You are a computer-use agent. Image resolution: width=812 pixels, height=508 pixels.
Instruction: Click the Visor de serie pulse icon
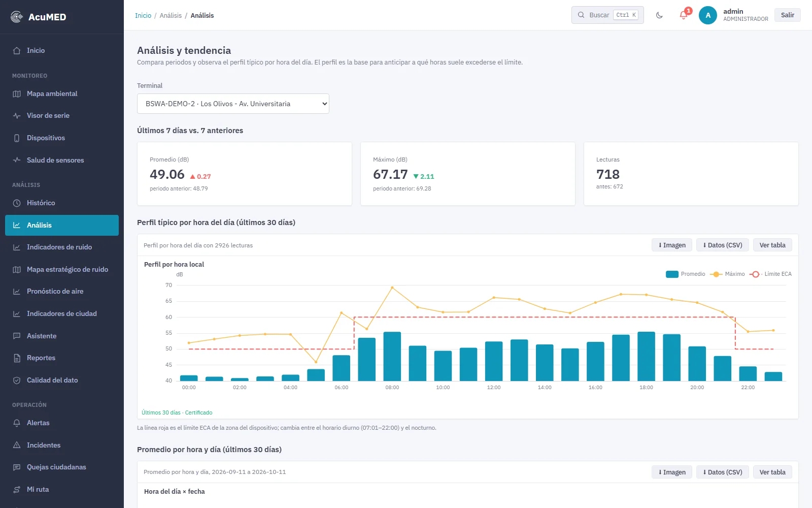click(17, 116)
